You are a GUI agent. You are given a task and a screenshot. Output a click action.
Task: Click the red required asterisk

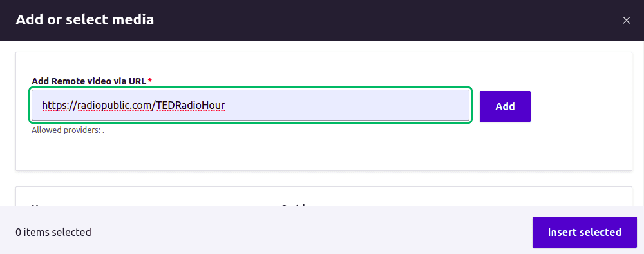pos(150,81)
